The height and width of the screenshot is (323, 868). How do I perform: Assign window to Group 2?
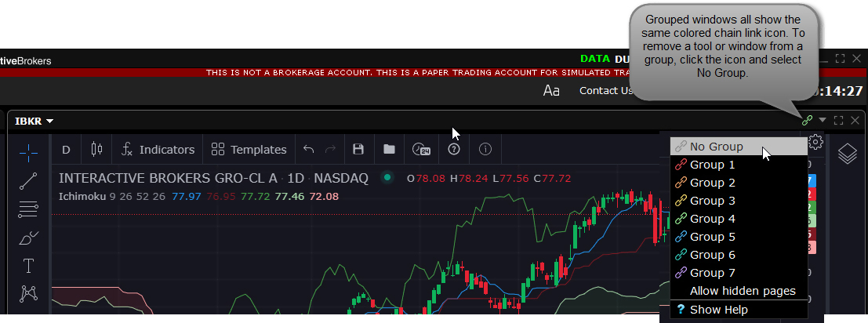pos(739,183)
